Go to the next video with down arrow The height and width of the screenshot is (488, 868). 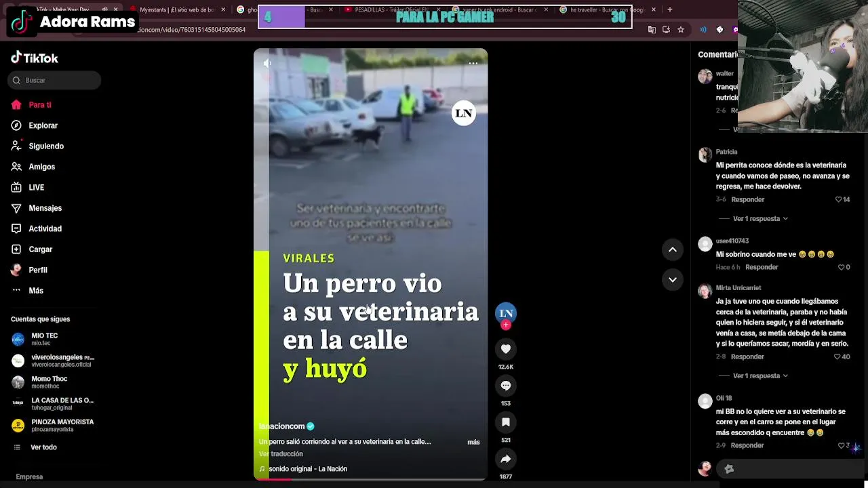673,279
